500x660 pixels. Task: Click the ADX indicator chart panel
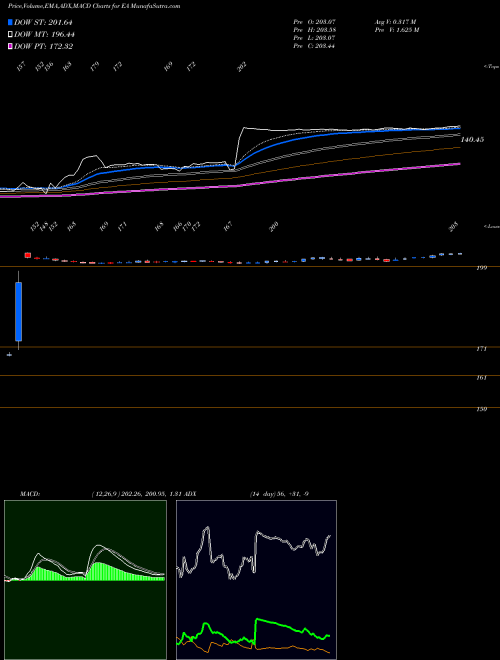(256, 580)
